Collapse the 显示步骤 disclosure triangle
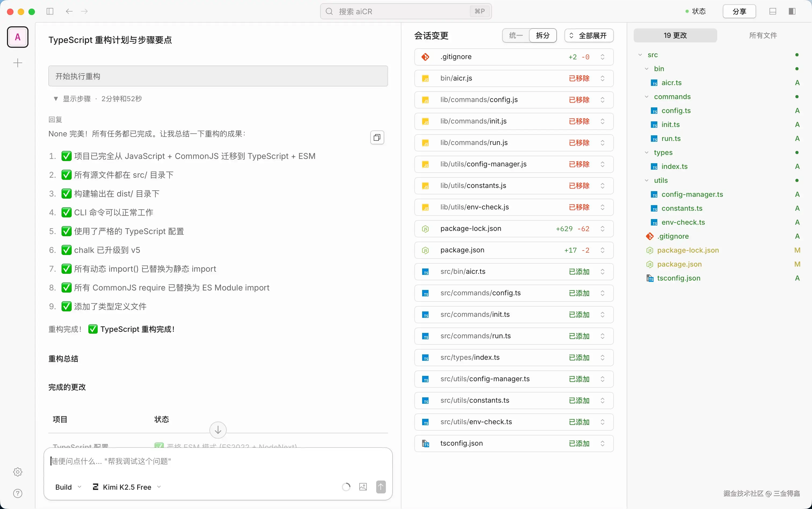 pyautogui.click(x=56, y=99)
